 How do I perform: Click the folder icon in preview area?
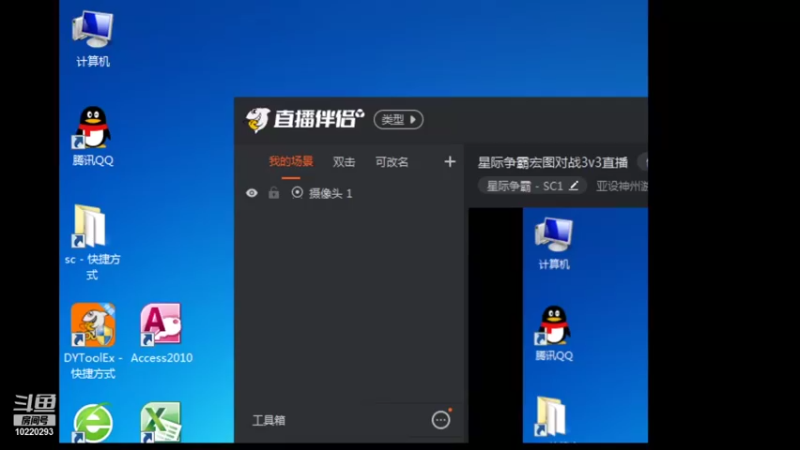552,417
